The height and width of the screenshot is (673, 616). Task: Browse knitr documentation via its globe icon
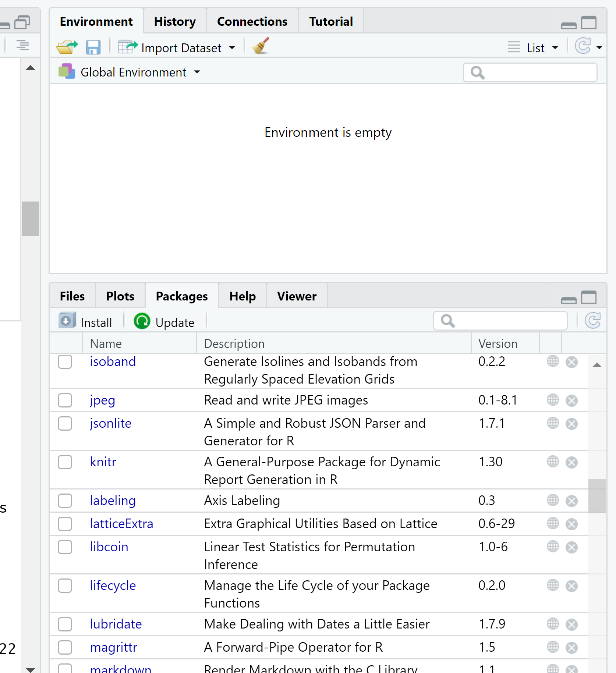(x=552, y=462)
